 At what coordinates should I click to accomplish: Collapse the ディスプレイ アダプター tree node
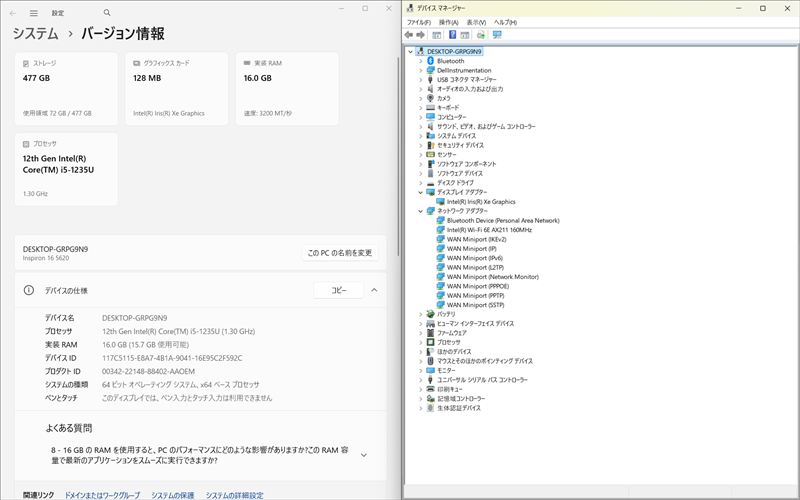click(421, 192)
